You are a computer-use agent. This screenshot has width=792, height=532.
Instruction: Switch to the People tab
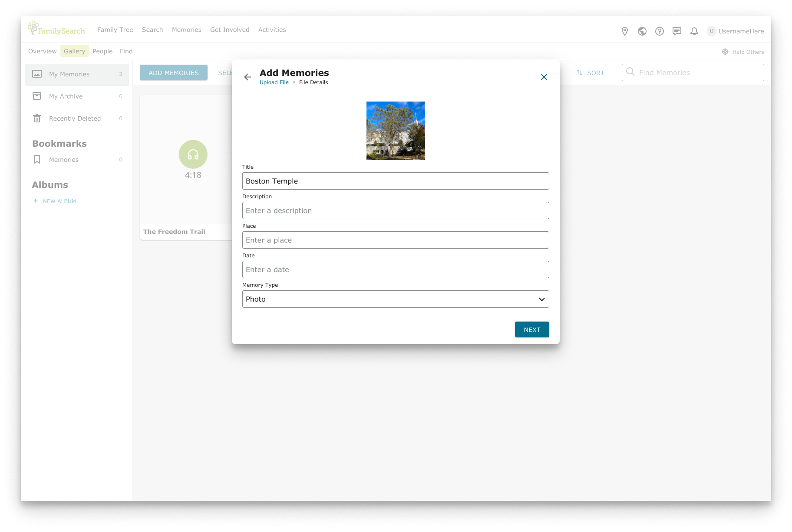point(102,51)
